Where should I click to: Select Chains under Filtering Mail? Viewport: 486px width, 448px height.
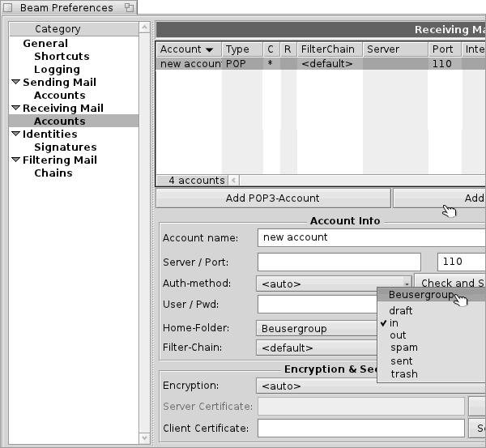(53, 173)
